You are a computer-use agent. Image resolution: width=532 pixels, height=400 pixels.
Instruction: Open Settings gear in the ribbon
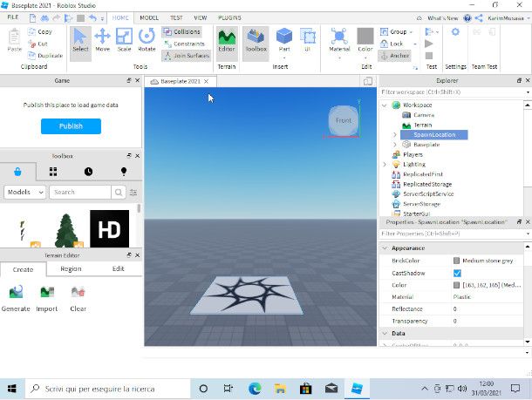(x=455, y=32)
